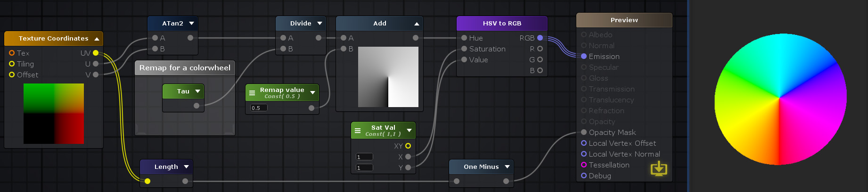Select the HSV to RGB node title
868x192 pixels.
(x=502, y=23)
